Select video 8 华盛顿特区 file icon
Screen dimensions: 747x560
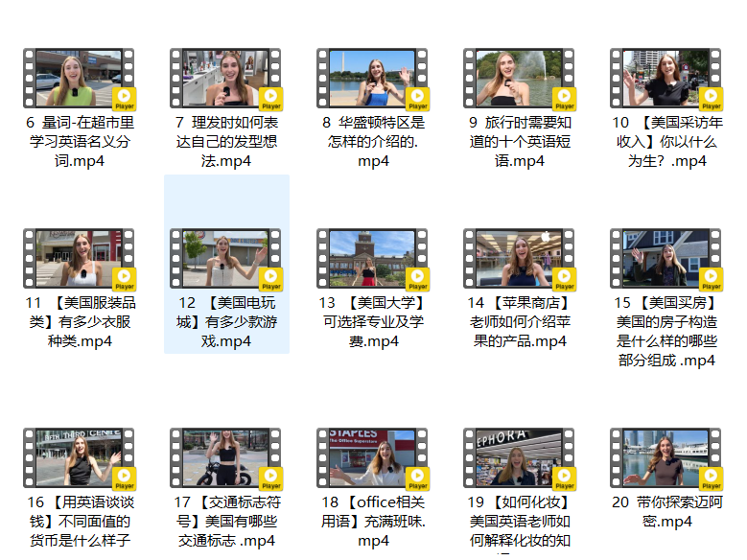[373, 80]
